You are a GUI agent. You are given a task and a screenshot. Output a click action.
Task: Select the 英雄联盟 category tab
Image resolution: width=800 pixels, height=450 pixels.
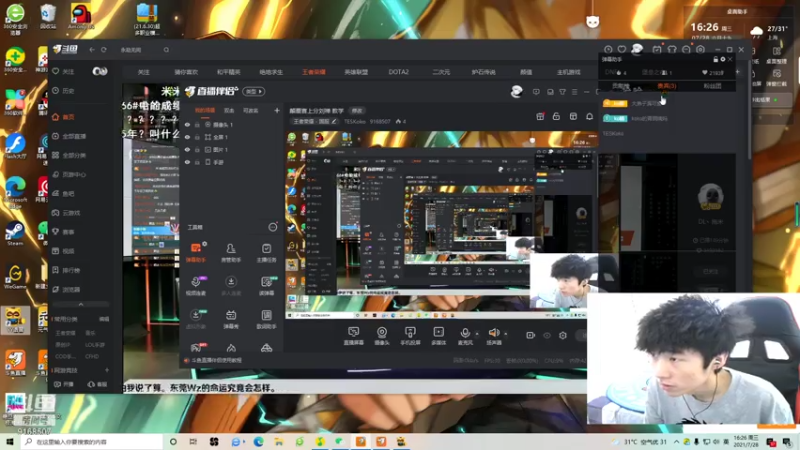[x=356, y=72]
